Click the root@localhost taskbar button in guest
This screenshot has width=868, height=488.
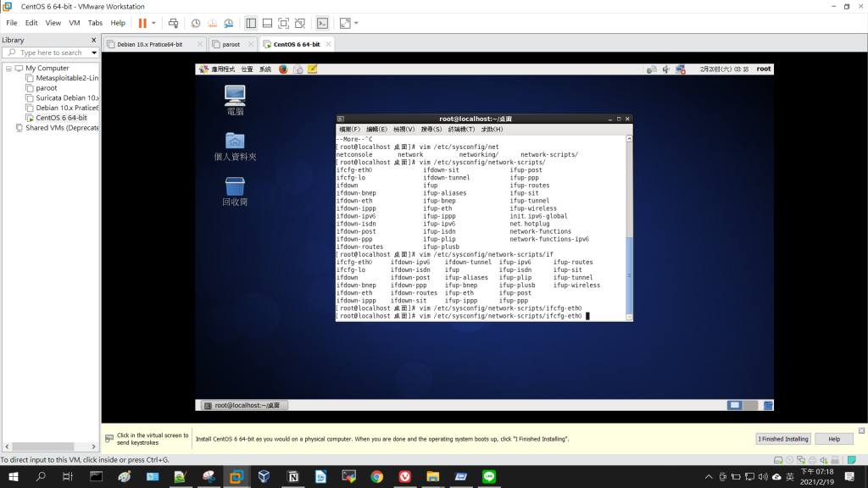tap(243, 406)
